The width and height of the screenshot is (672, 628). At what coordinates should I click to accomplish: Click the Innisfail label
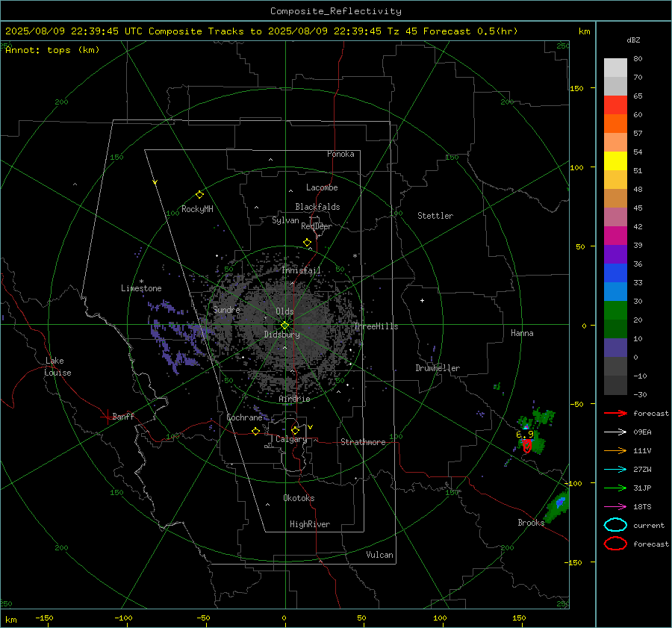(x=301, y=270)
